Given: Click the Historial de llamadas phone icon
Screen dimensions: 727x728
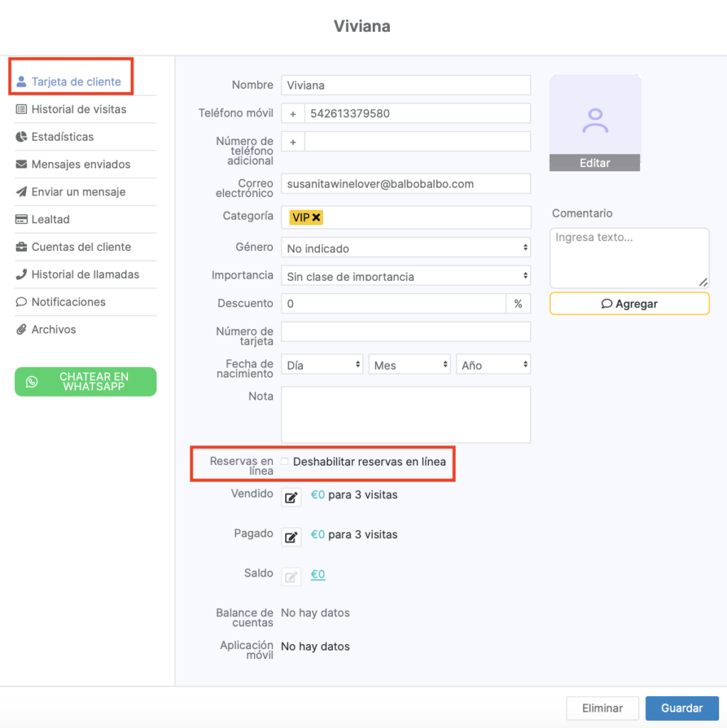Looking at the screenshot, I should pos(21,274).
